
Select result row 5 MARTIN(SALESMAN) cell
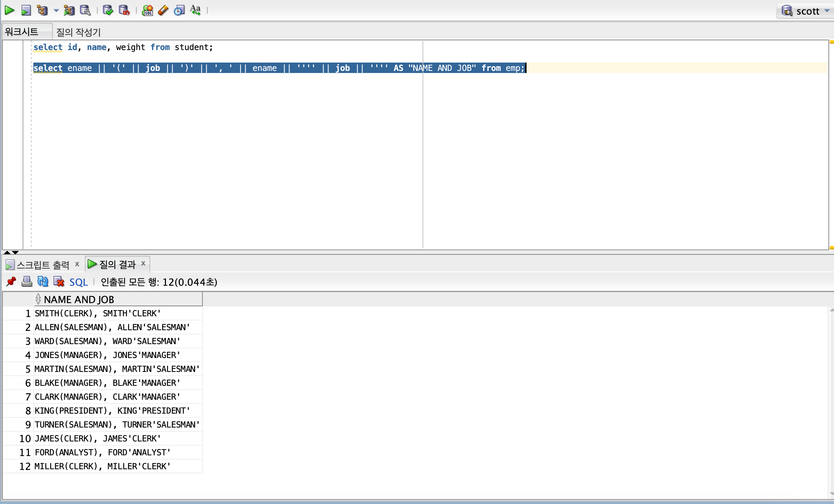[117, 369]
